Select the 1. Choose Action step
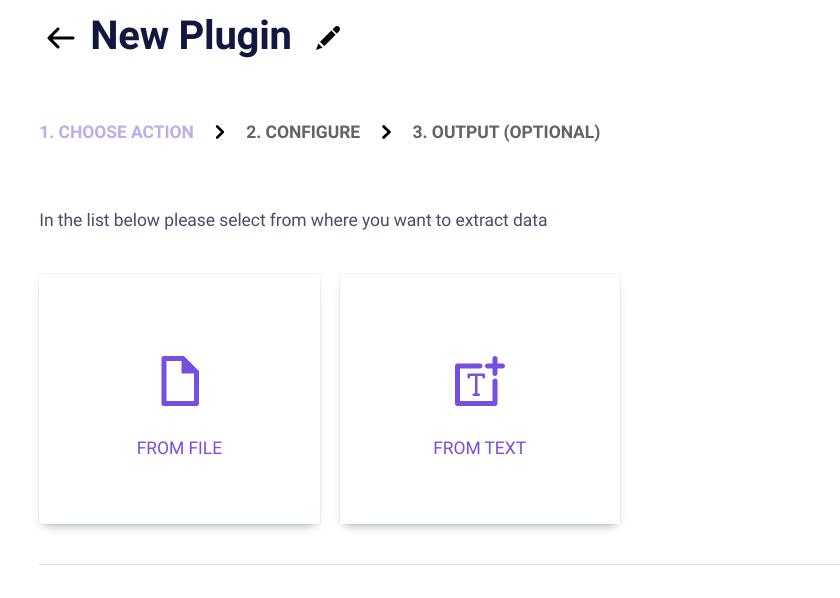This screenshot has width=840, height=598. 116,132
